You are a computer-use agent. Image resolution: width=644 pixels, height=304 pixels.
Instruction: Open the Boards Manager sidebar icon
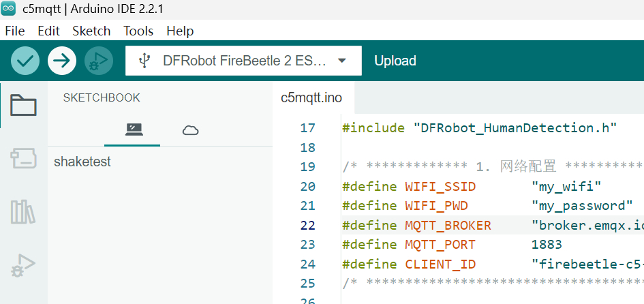point(23,159)
